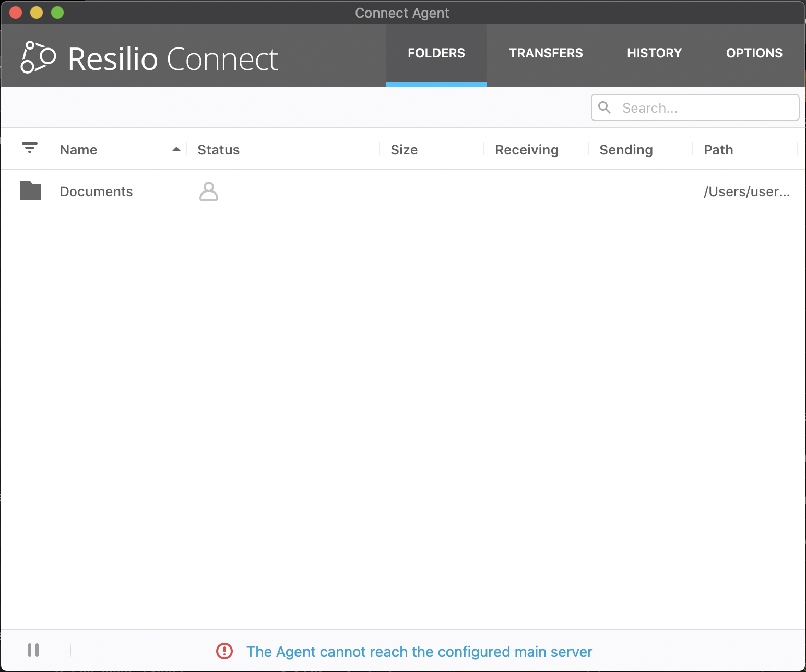Open the Options tab

pos(754,53)
